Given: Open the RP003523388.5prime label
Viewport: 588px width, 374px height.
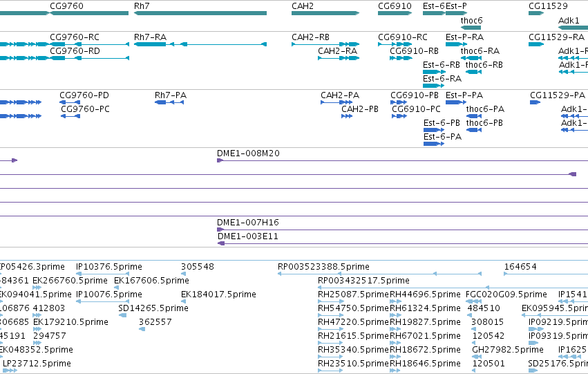Looking at the screenshot, I should pyautogui.click(x=323, y=267).
